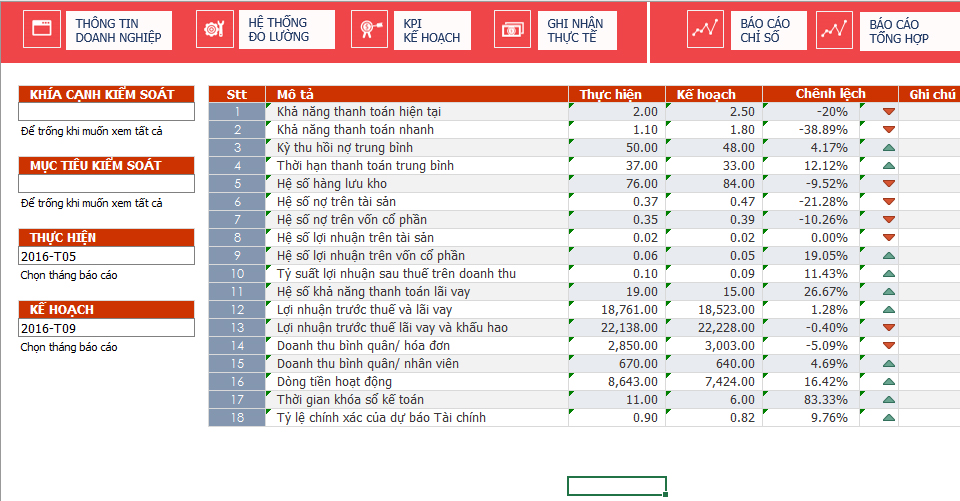Screen dimensions: 960x501
Task: Click the Ghi nhận thực tế money icon
Action: [x=513, y=29]
